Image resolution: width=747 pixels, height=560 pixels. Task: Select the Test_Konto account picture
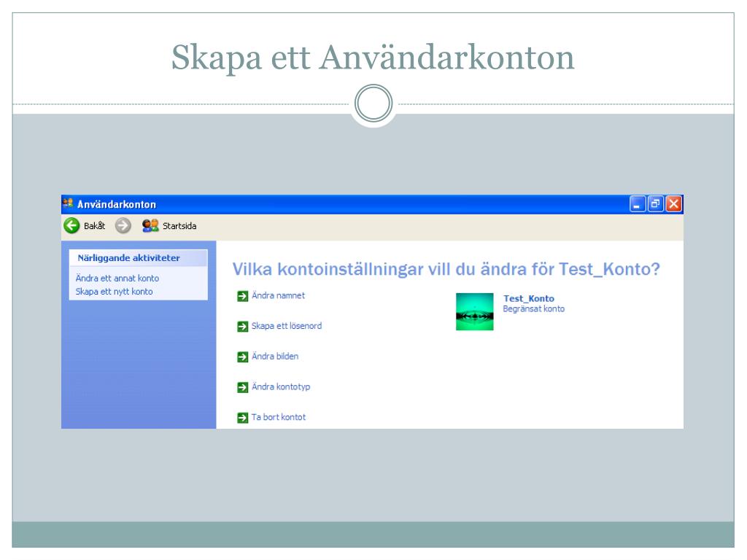pos(474,311)
